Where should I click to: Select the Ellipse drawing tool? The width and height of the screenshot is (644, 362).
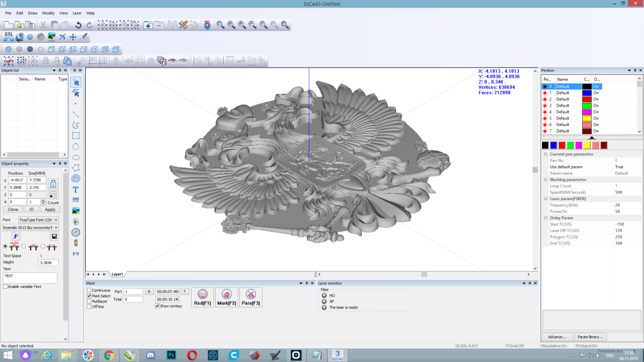(x=76, y=157)
